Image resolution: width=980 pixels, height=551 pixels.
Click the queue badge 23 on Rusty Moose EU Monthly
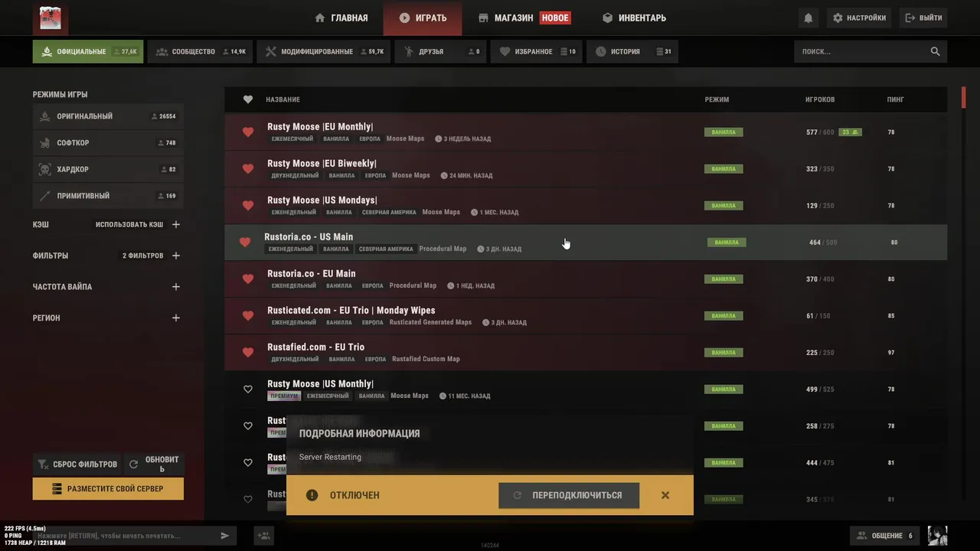click(850, 132)
